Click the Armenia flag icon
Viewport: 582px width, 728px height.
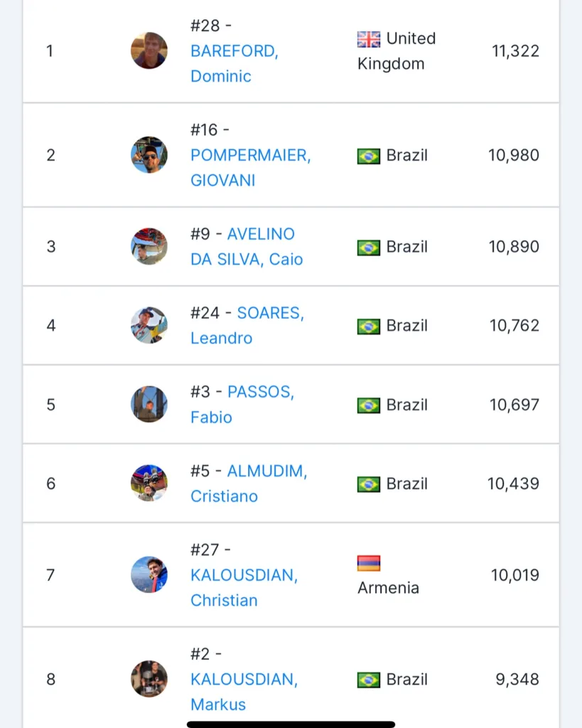[x=369, y=564]
